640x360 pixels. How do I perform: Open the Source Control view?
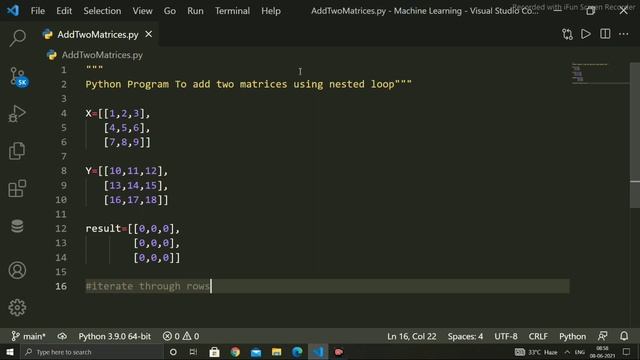(18, 77)
